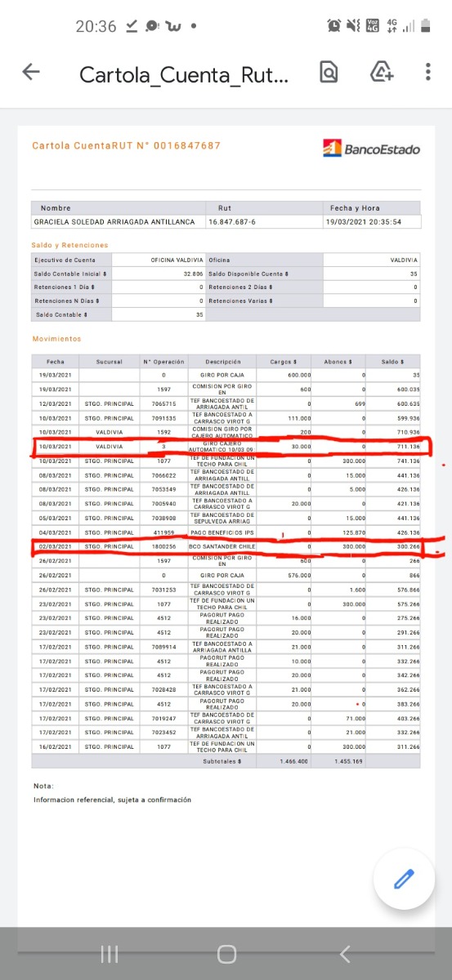Tap the Cargos $ column header
The height and width of the screenshot is (980, 452).
(284, 361)
